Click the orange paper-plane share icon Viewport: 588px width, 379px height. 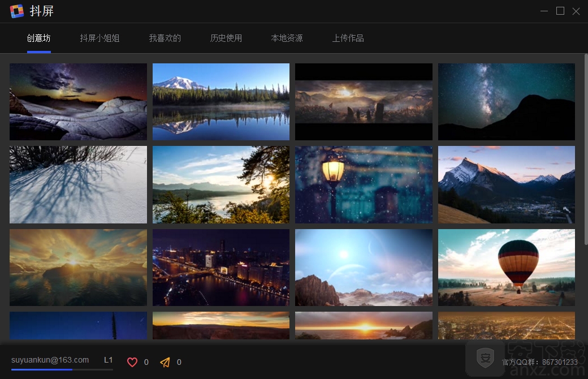tap(165, 362)
